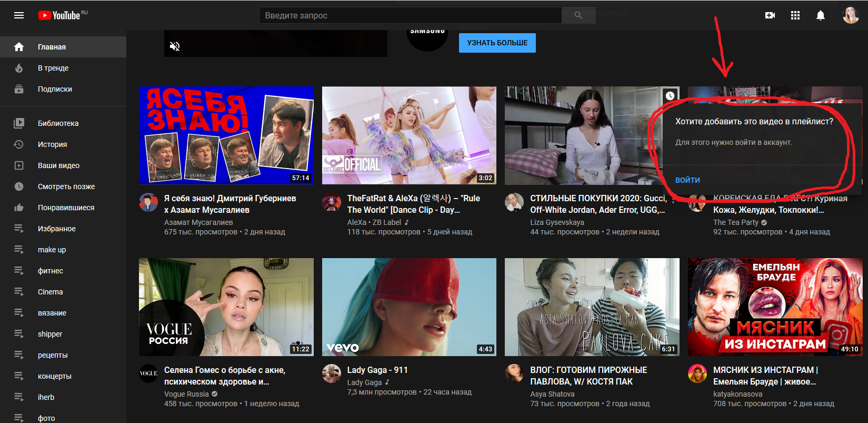
Task: Click title ВЛОГ: ГОТОВИМ ПИРОЖНЫЕ ПАВЛОВА
Action: point(588,376)
